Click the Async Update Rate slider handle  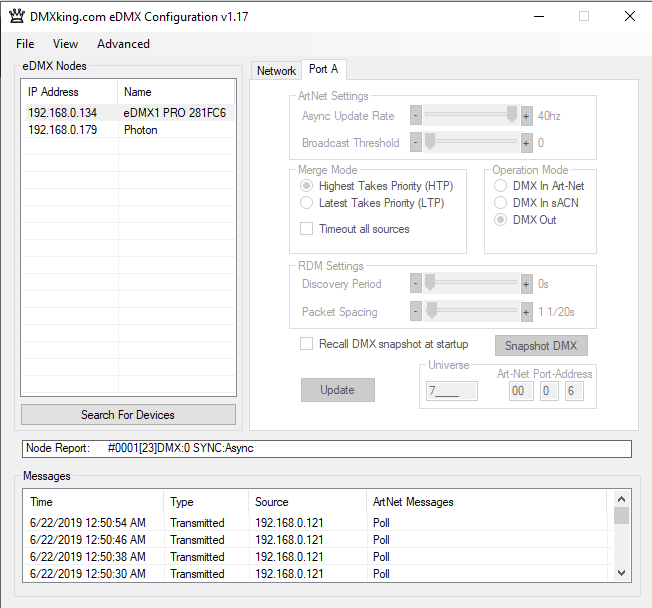click(511, 114)
